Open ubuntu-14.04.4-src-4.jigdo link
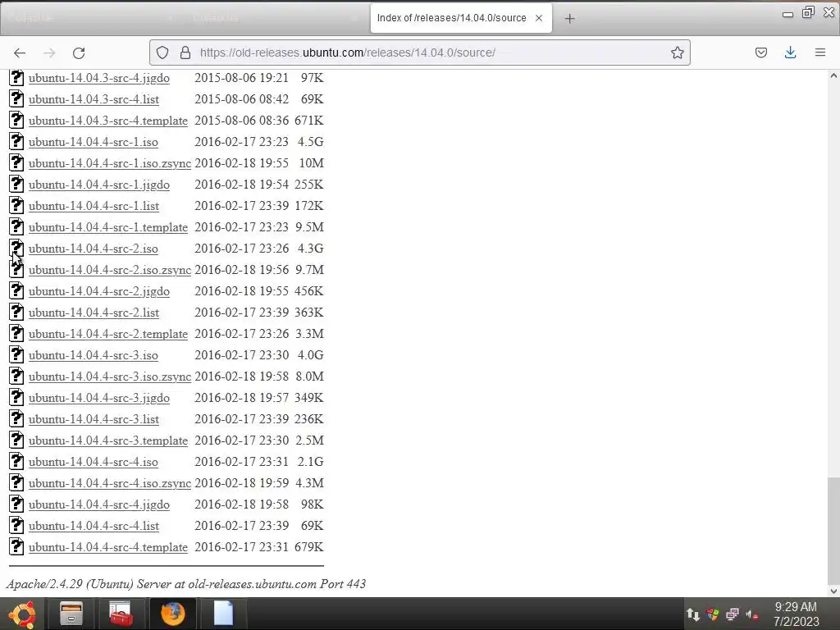This screenshot has height=630, width=840. [99, 504]
